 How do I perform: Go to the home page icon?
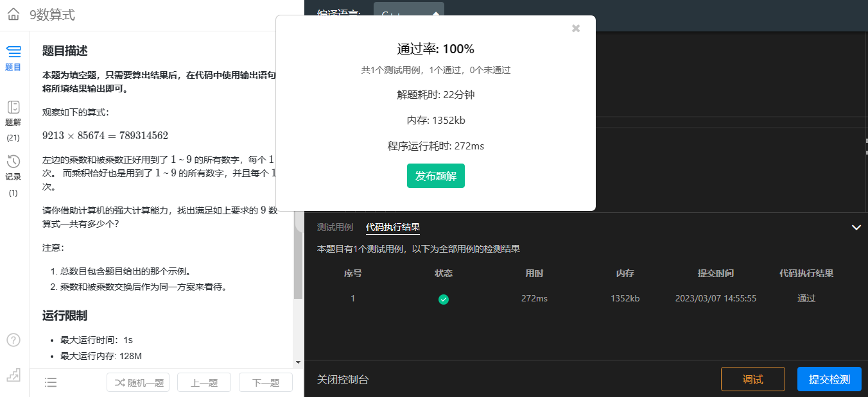(x=13, y=15)
